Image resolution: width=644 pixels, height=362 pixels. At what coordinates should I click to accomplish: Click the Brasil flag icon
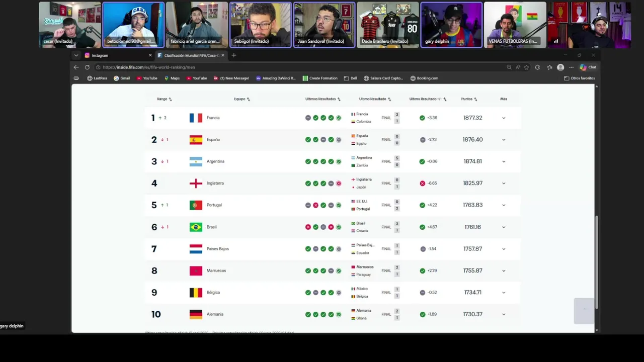click(196, 227)
